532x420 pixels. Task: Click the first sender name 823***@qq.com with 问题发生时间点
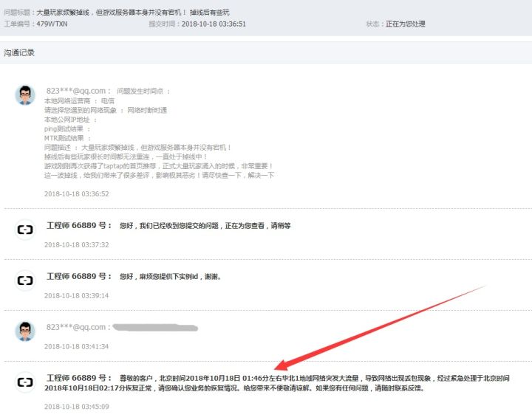pyautogui.click(x=108, y=92)
